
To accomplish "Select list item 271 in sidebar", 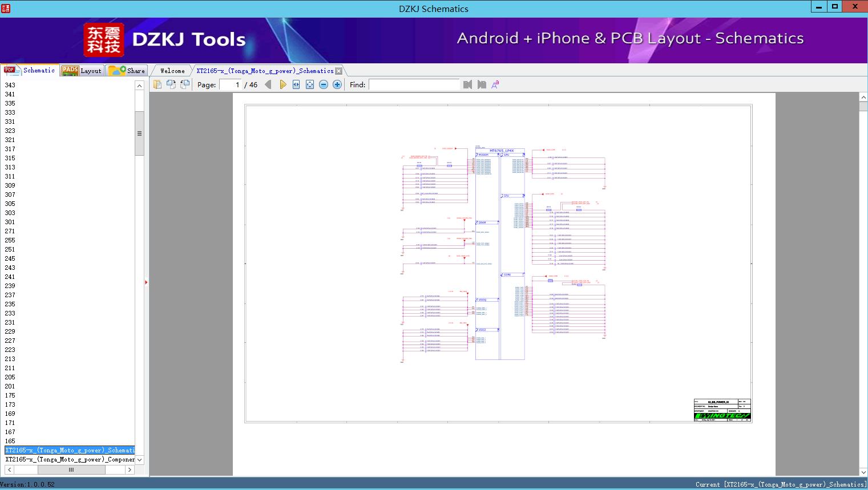I will 10,231.
